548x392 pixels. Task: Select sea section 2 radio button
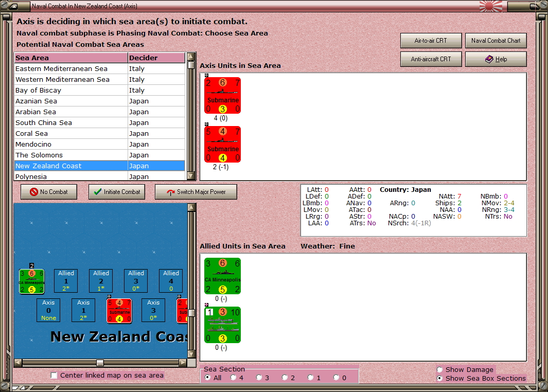click(285, 378)
